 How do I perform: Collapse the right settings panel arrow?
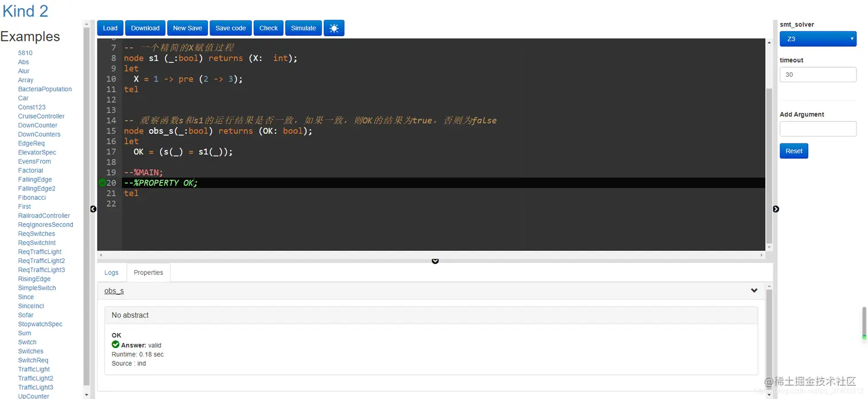coord(776,209)
